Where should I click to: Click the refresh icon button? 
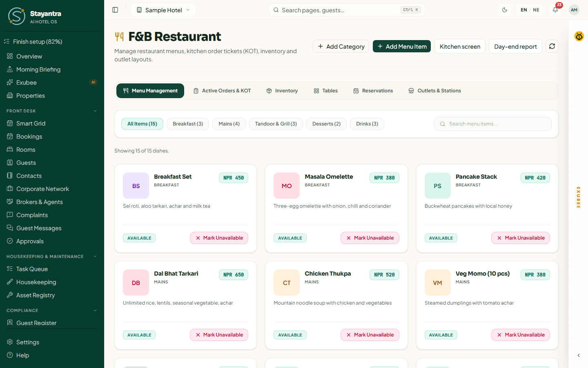[552, 46]
